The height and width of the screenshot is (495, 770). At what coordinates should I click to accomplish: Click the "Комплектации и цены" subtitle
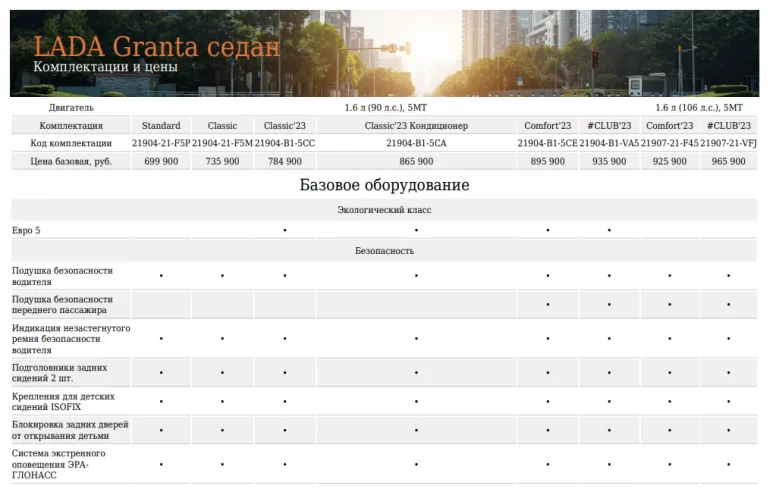pyautogui.click(x=106, y=67)
